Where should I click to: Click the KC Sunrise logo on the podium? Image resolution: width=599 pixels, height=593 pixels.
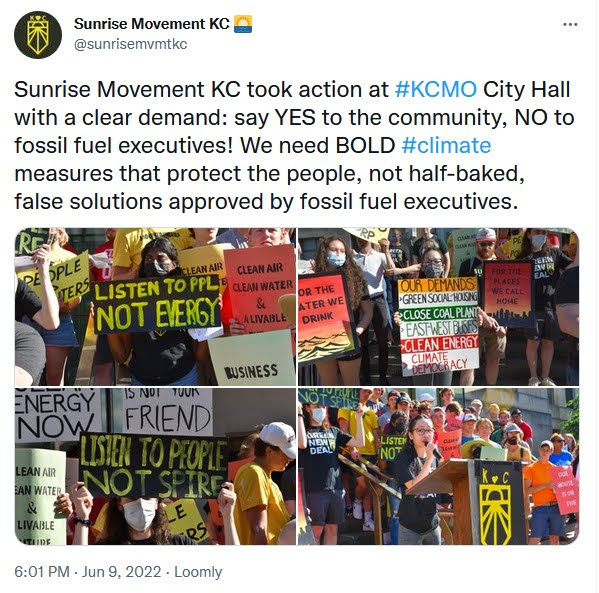click(x=495, y=504)
